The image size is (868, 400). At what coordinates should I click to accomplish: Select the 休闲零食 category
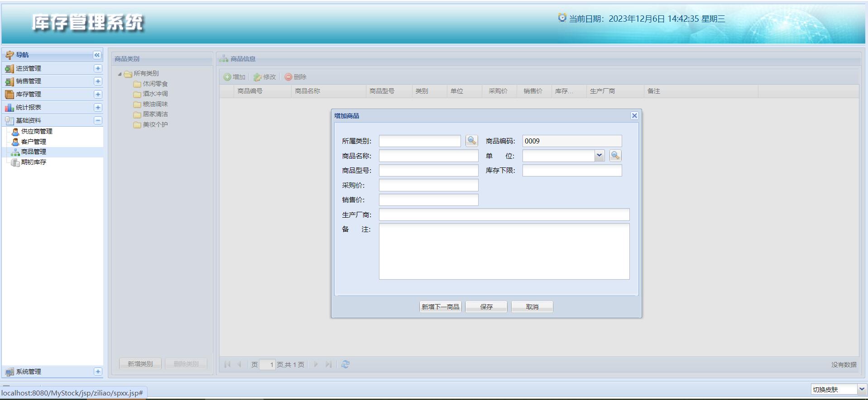coord(155,84)
